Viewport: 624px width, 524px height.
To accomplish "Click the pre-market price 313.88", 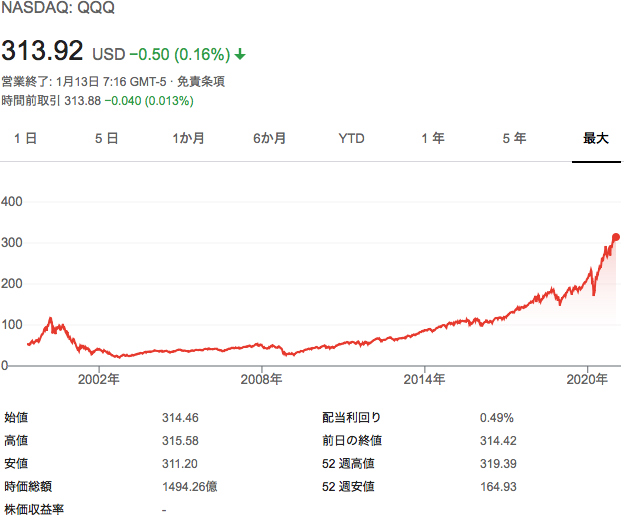I will point(82,101).
